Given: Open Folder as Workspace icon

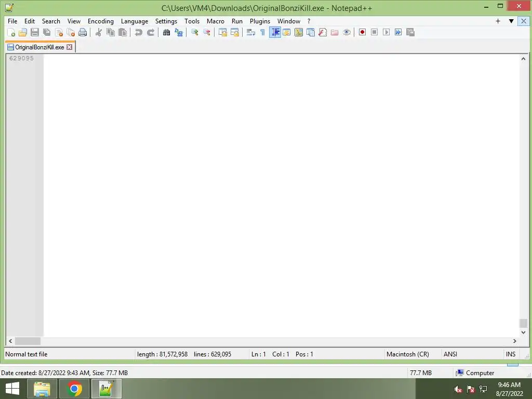Looking at the screenshot, I should click(335, 32).
